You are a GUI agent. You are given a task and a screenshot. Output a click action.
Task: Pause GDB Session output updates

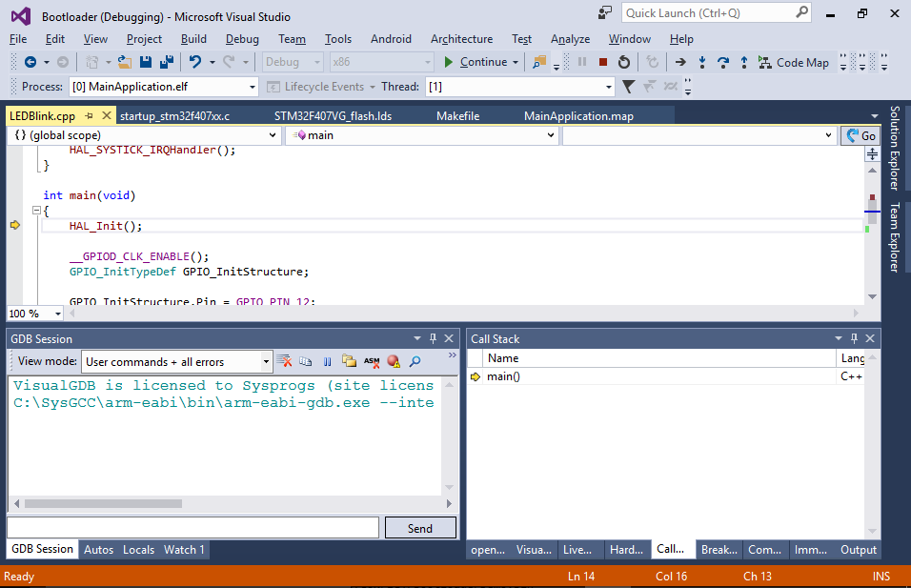tap(327, 361)
